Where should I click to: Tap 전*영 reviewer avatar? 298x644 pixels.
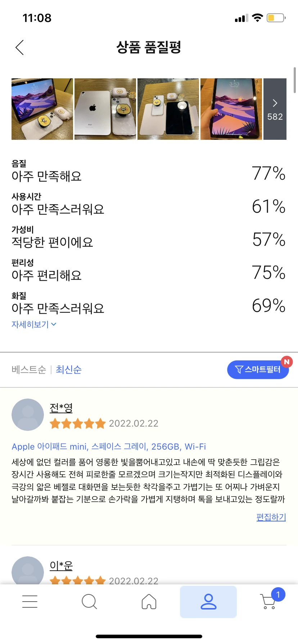28,415
